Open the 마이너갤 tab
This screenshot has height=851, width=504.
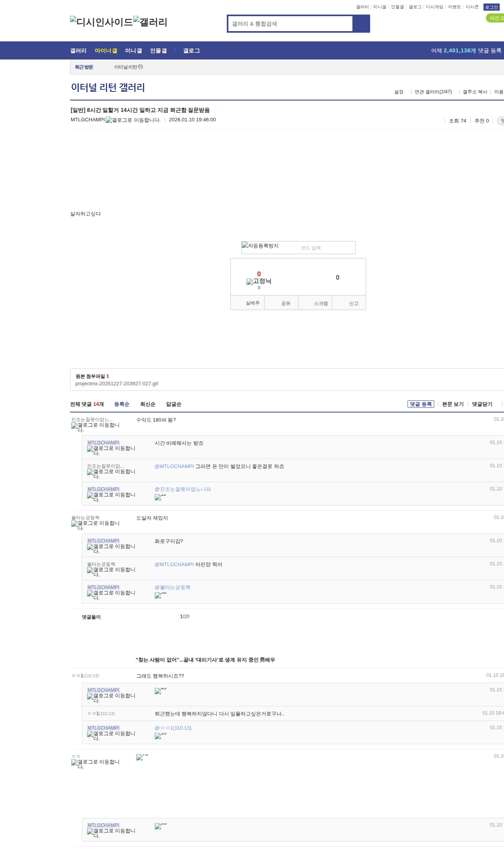(106, 51)
